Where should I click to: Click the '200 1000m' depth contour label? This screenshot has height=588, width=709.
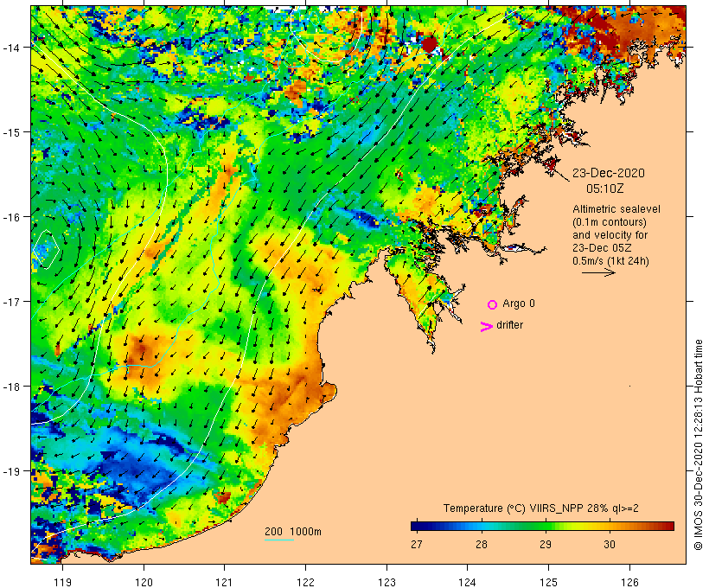[x=293, y=532]
